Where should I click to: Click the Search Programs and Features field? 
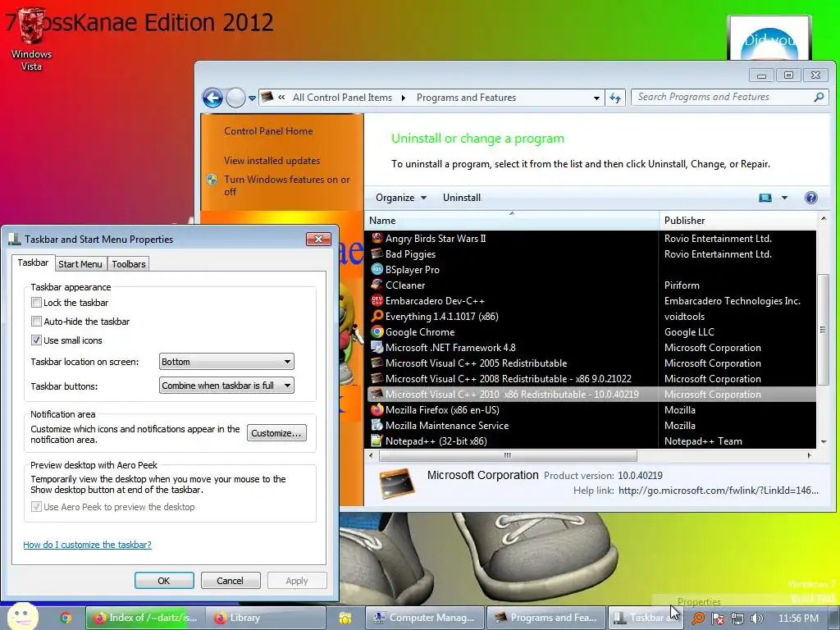(724, 98)
